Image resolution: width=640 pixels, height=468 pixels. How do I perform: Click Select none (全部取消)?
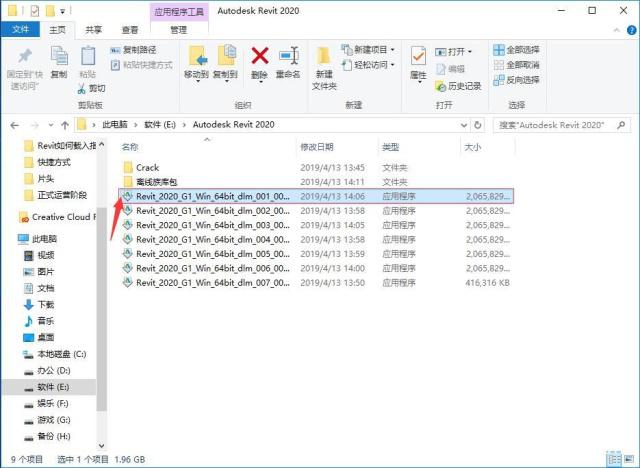(x=516, y=65)
